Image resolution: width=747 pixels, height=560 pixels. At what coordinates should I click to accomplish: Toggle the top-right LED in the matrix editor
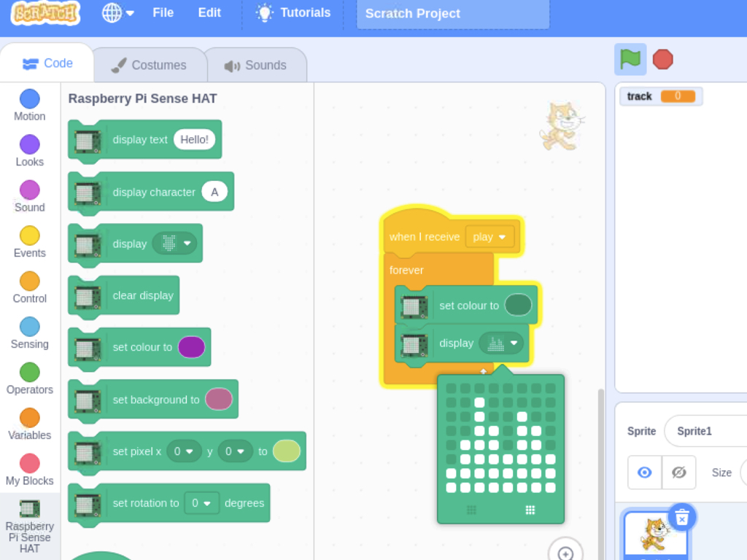point(551,389)
